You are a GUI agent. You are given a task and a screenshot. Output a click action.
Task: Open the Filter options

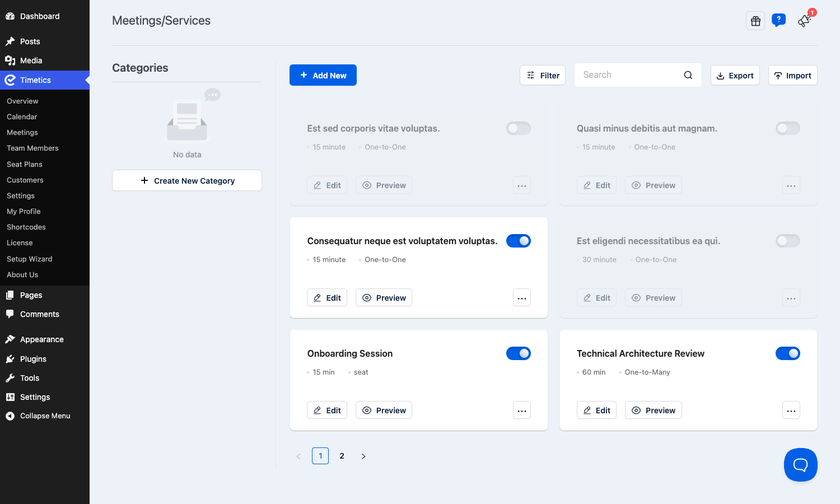click(543, 75)
